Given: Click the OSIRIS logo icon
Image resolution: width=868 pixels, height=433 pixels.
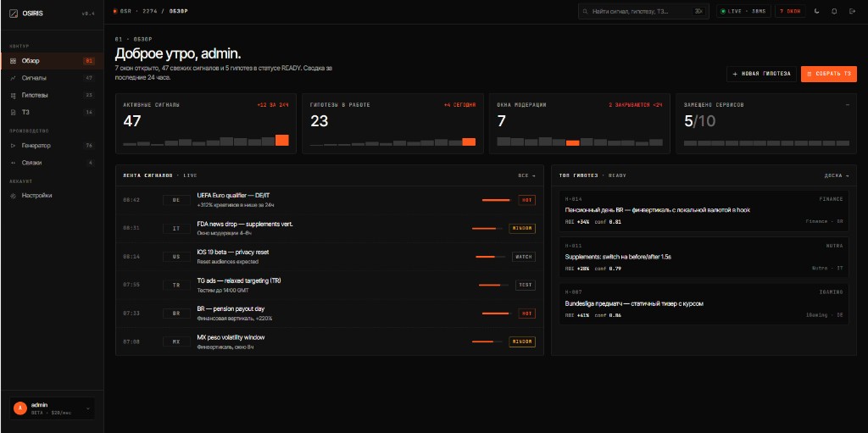Looking at the screenshot, I should pos(14,14).
